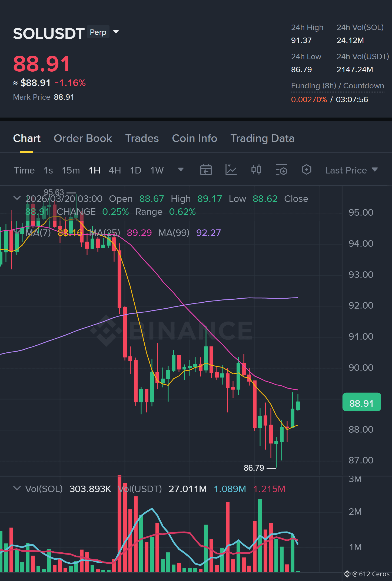Viewport: 392px width, 581px height.
Task: Switch to the line chart view icon
Action: tap(231, 170)
